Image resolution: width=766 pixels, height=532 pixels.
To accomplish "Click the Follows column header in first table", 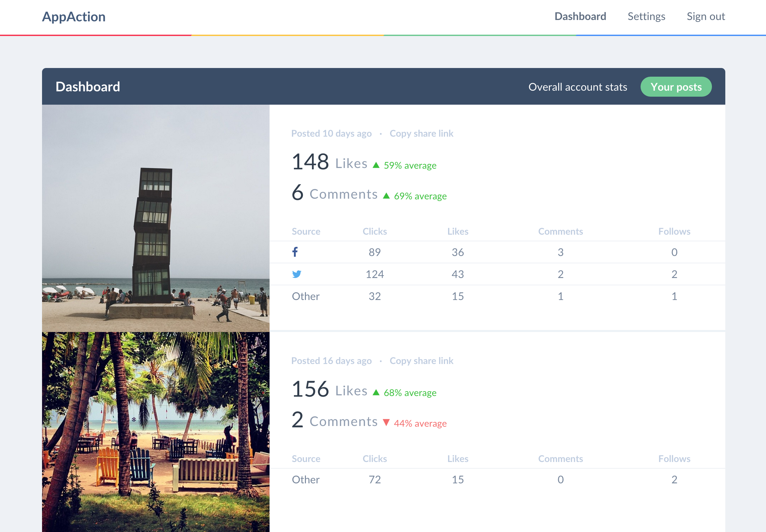I will (674, 231).
